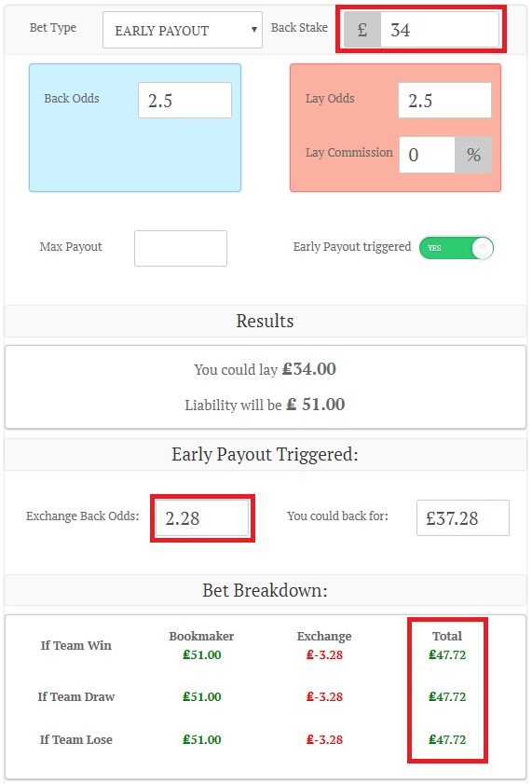The image size is (532, 784).
Task: Select the Back Odds input box
Action: [x=184, y=101]
